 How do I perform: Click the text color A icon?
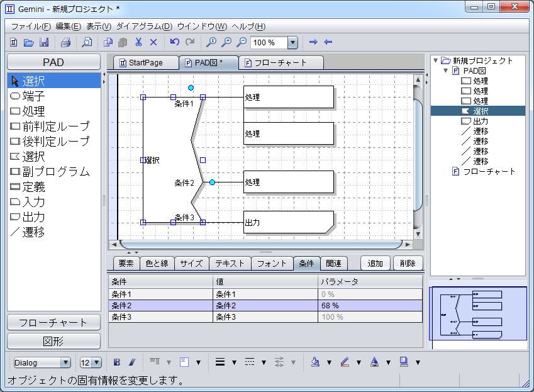click(374, 362)
